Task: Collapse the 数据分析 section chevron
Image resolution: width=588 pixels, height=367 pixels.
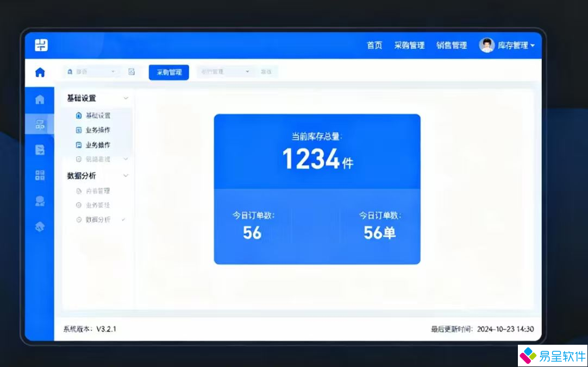Action: click(126, 176)
